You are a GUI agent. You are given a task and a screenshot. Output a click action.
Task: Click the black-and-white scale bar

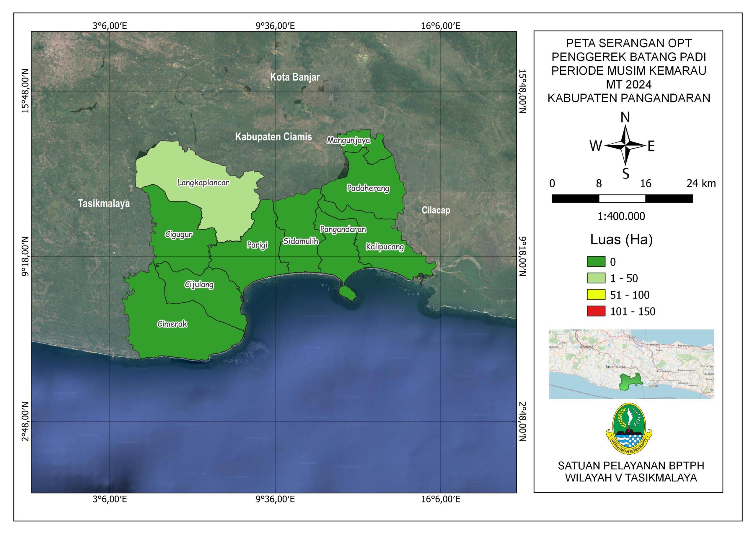click(622, 198)
